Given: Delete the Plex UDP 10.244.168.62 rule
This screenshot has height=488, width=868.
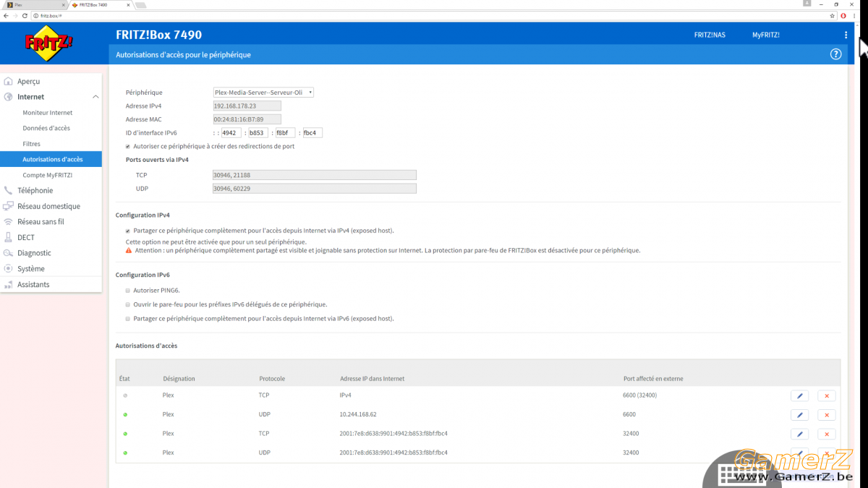Looking at the screenshot, I should click(827, 415).
